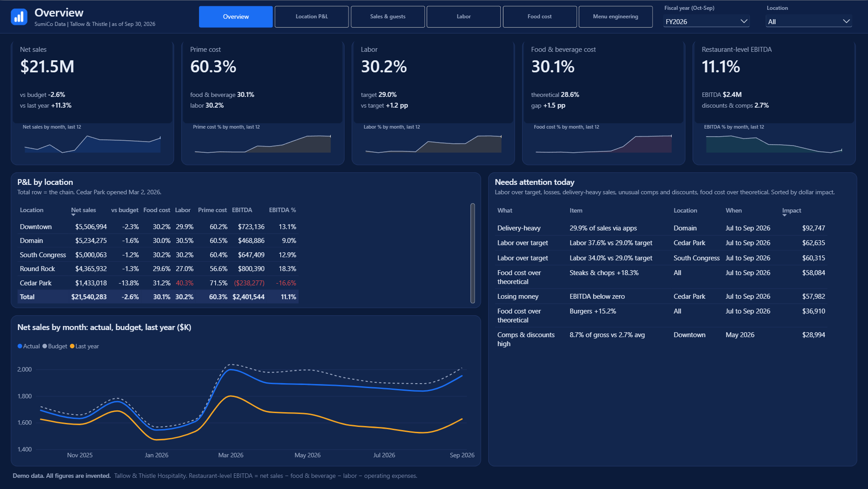Go to the Labor tab
The width and height of the screenshot is (868, 489).
coord(464,17)
